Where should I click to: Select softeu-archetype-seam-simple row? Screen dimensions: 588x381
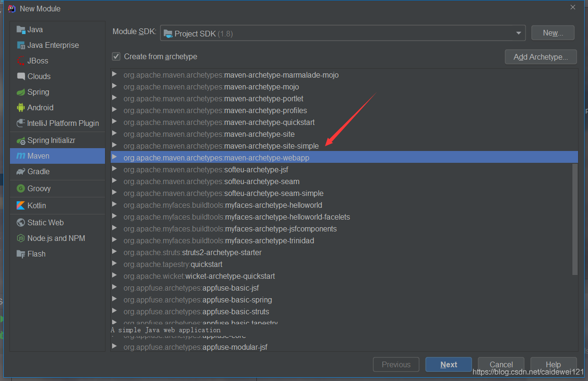click(344, 193)
